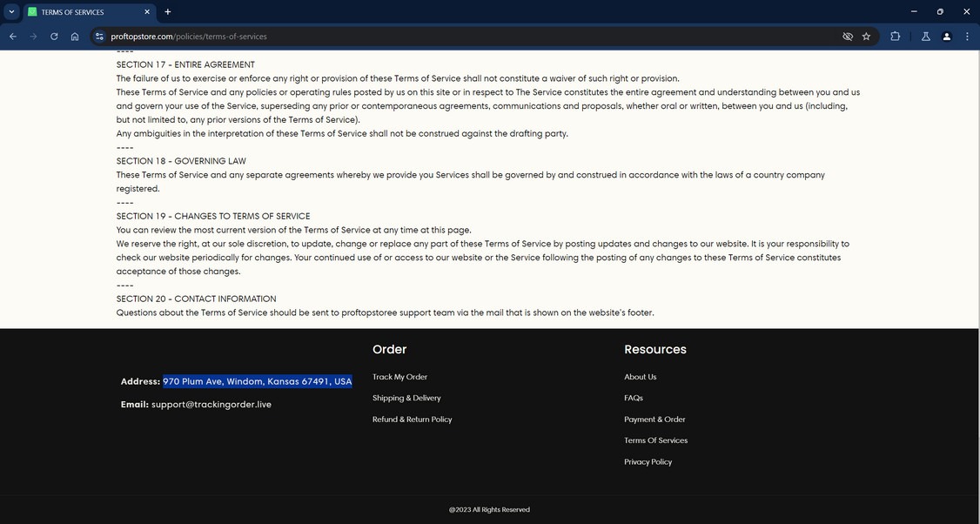Viewport: 980px width, 524px height.
Task: Open the Chrome Labs flask icon
Action: pyautogui.click(x=926, y=37)
